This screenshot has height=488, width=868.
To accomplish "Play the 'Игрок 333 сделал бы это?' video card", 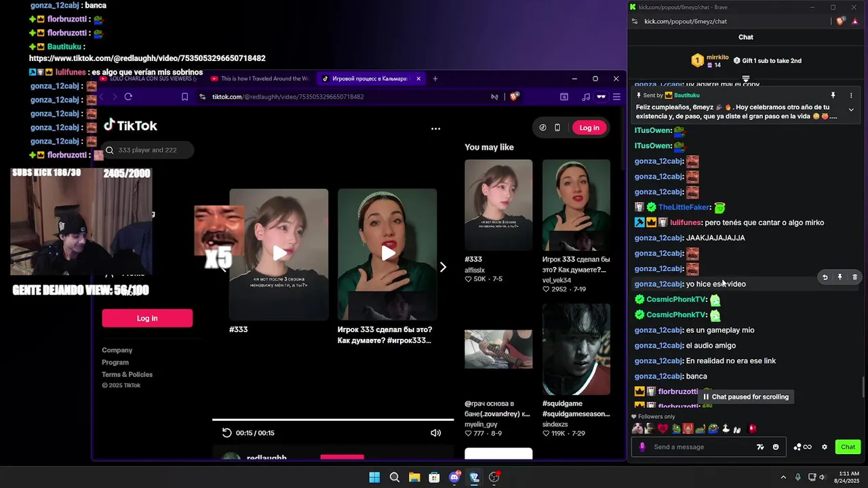I will pyautogui.click(x=387, y=254).
